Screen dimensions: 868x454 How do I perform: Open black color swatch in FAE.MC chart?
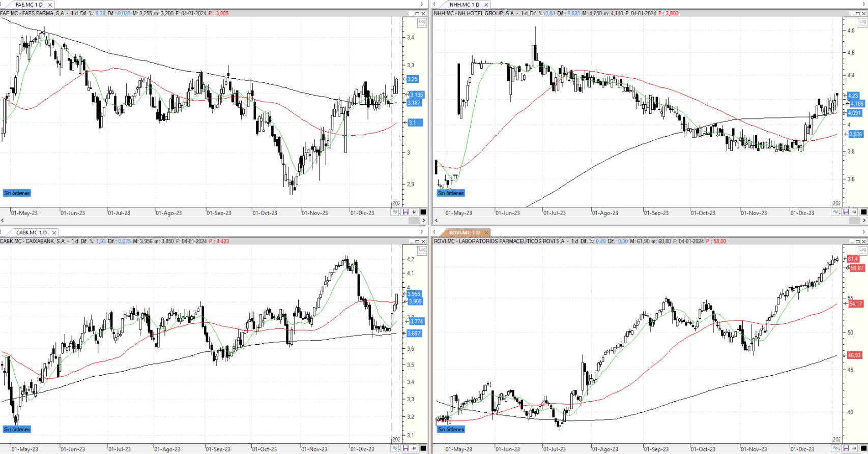(423, 212)
